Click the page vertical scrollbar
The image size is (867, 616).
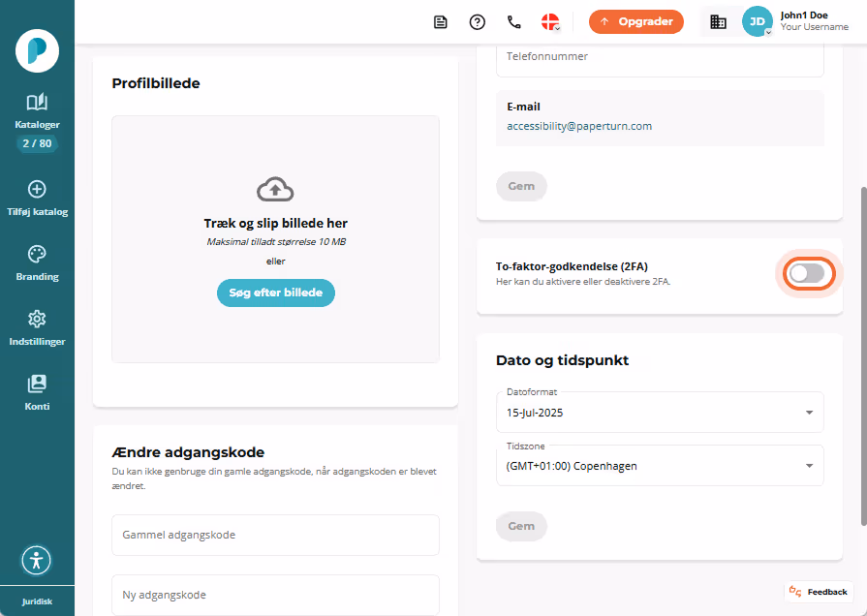tap(864, 356)
